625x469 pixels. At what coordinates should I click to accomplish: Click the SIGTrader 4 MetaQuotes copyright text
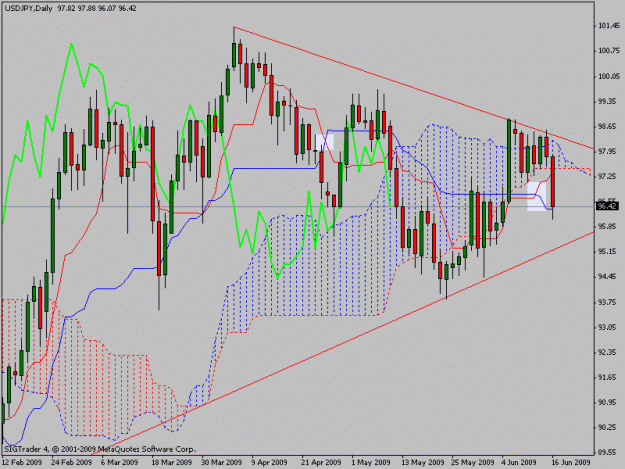pos(100,449)
